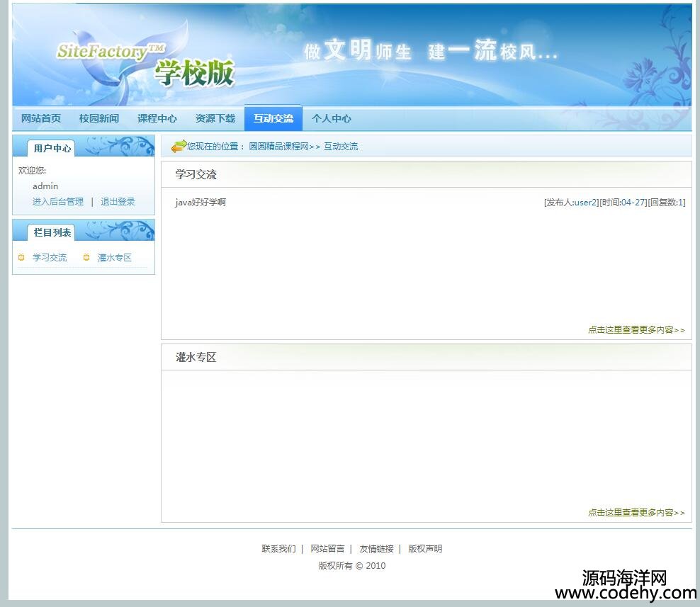Open 校园新闻 from the navigation bar

[99, 118]
